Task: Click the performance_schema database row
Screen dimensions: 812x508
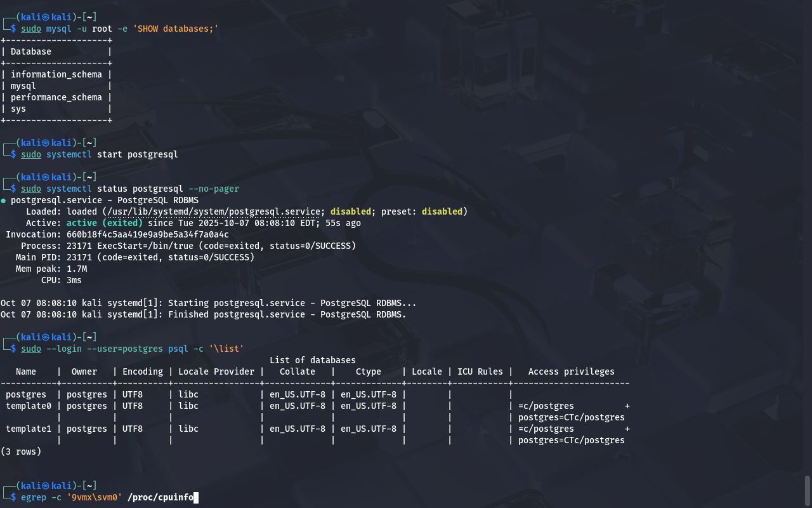Action: [x=56, y=98]
